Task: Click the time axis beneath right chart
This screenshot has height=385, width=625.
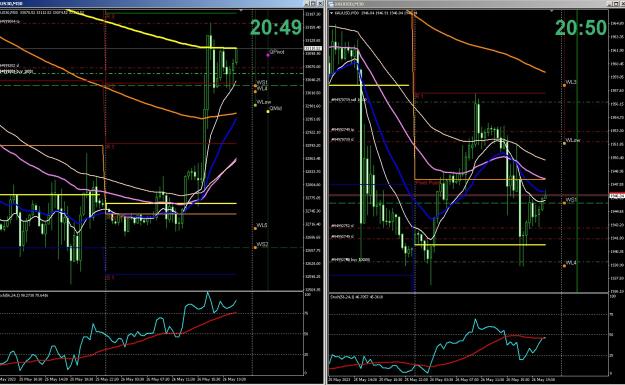Action: [468, 379]
